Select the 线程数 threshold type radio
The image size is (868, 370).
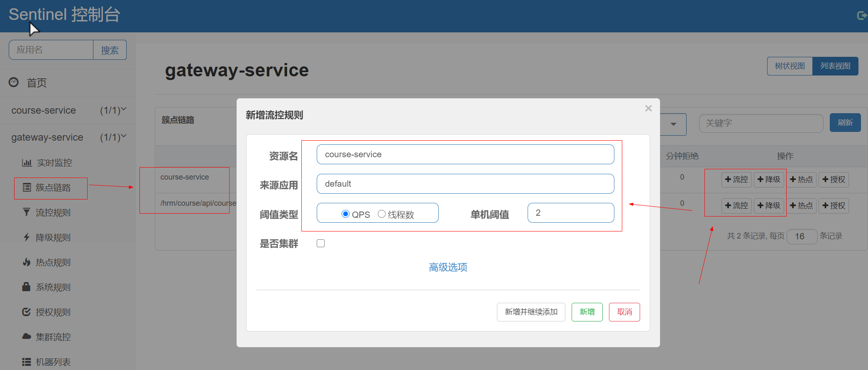381,214
